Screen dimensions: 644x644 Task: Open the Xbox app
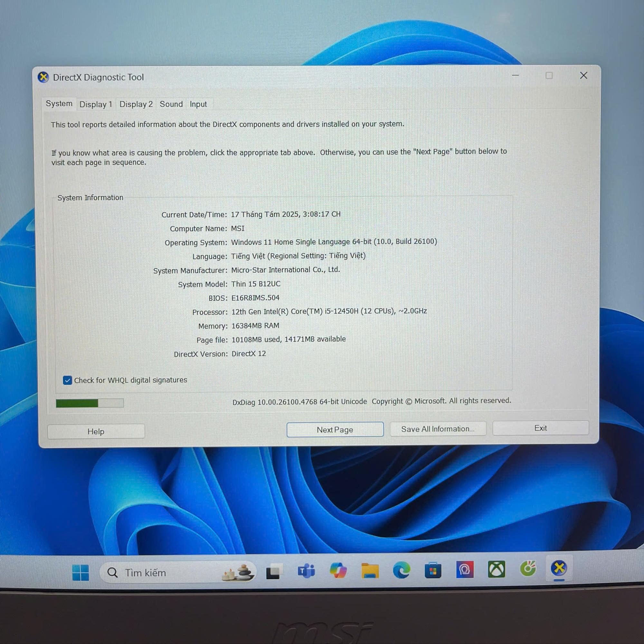click(x=496, y=569)
